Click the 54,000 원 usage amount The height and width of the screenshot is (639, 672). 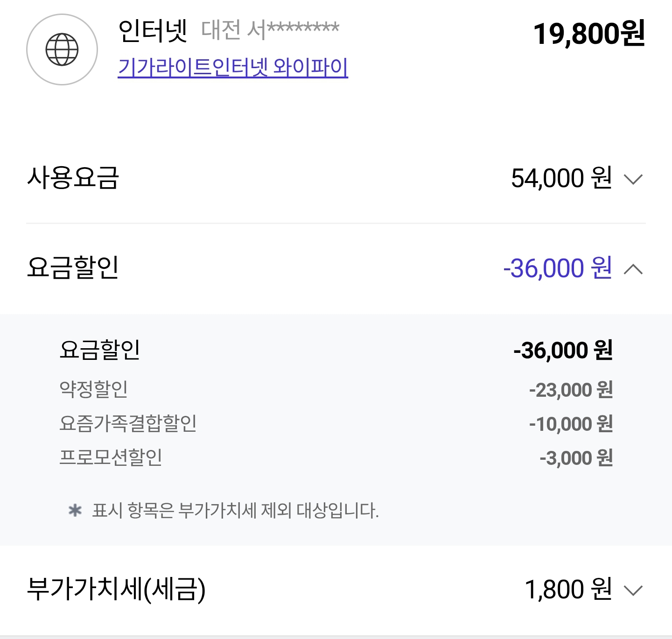pyautogui.click(x=561, y=178)
